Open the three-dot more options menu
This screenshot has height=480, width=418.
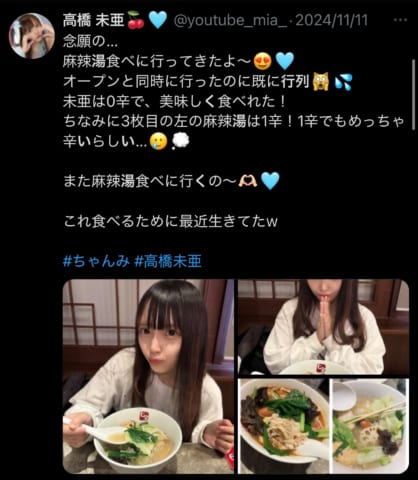tap(400, 20)
